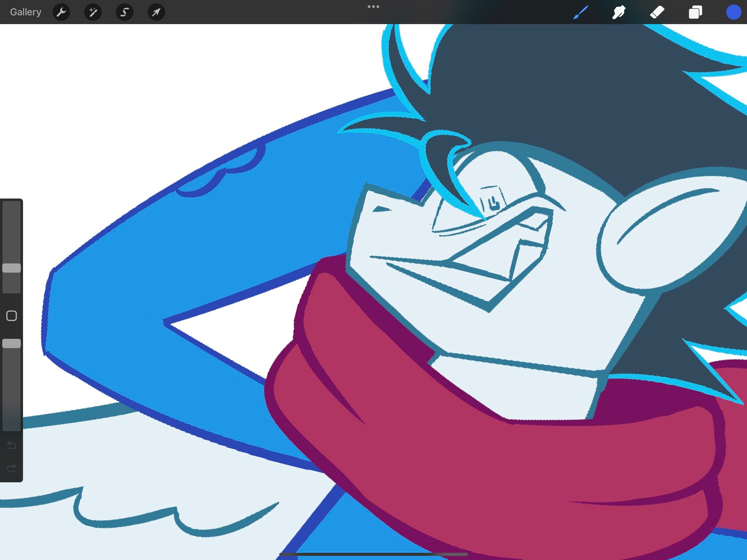Open the Actions wrench menu
Viewport: 747px width, 560px height.
tap(61, 12)
